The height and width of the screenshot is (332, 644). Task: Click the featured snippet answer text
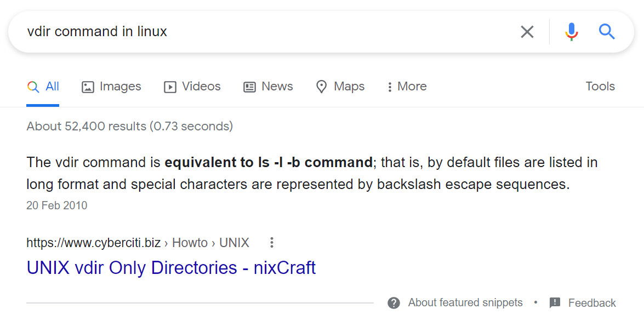[311, 173]
